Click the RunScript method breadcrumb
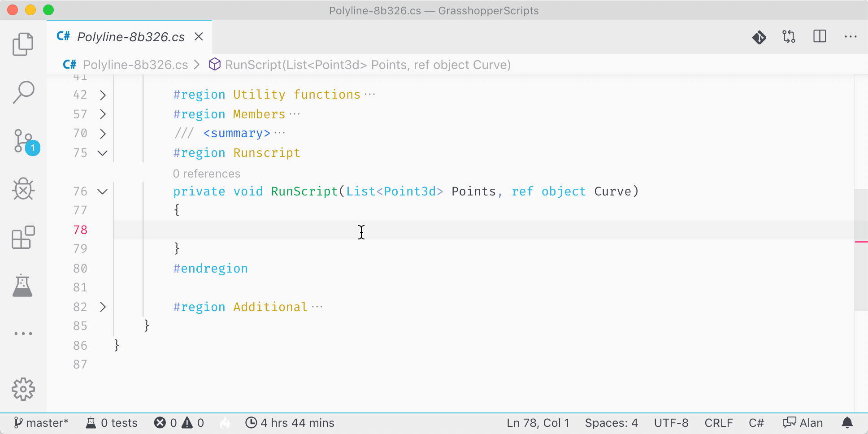The image size is (868, 434). 368,65
